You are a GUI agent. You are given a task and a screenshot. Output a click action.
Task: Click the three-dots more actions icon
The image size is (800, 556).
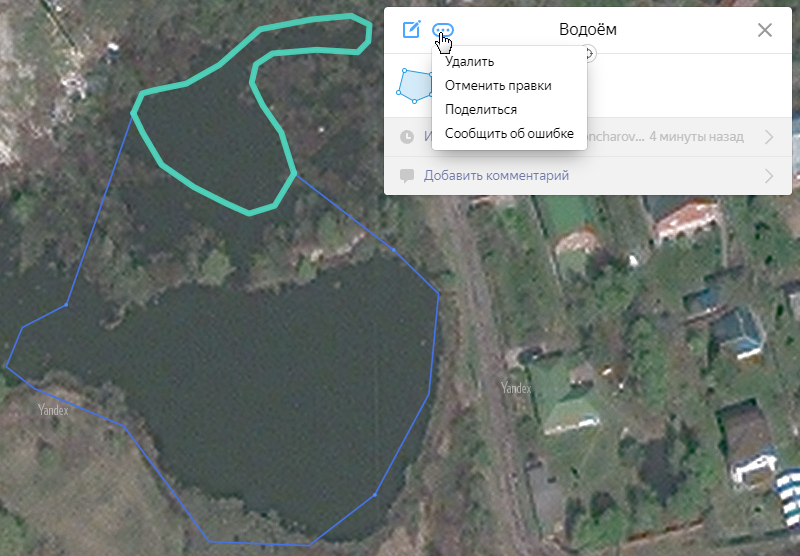[442, 30]
